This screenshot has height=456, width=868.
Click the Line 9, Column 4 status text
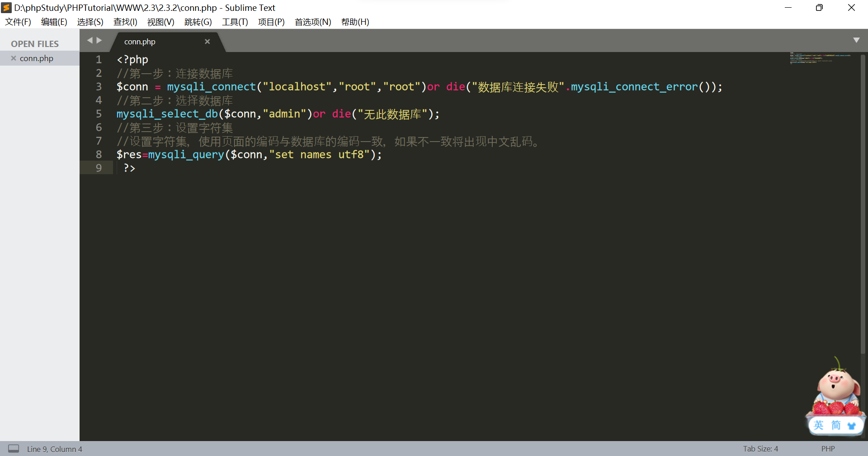[55, 449]
